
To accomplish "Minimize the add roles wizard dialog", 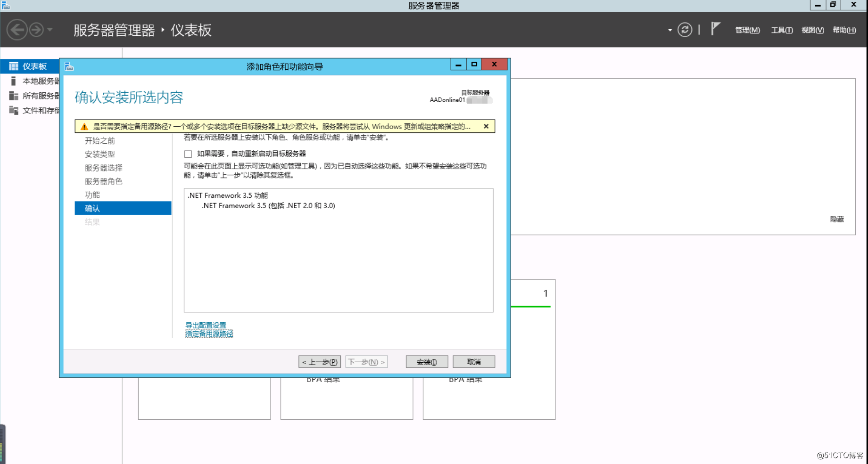I will click(458, 65).
